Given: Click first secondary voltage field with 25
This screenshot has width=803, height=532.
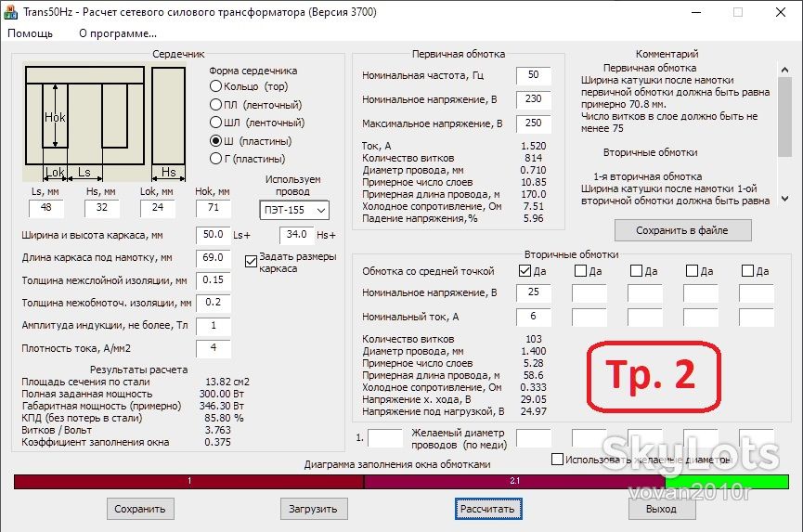Looking at the screenshot, I should click(x=534, y=292).
